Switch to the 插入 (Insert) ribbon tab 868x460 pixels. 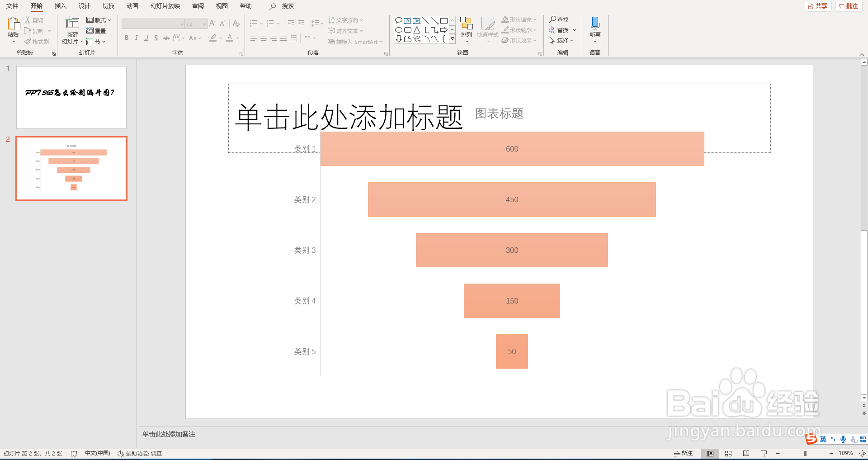[60, 6]
